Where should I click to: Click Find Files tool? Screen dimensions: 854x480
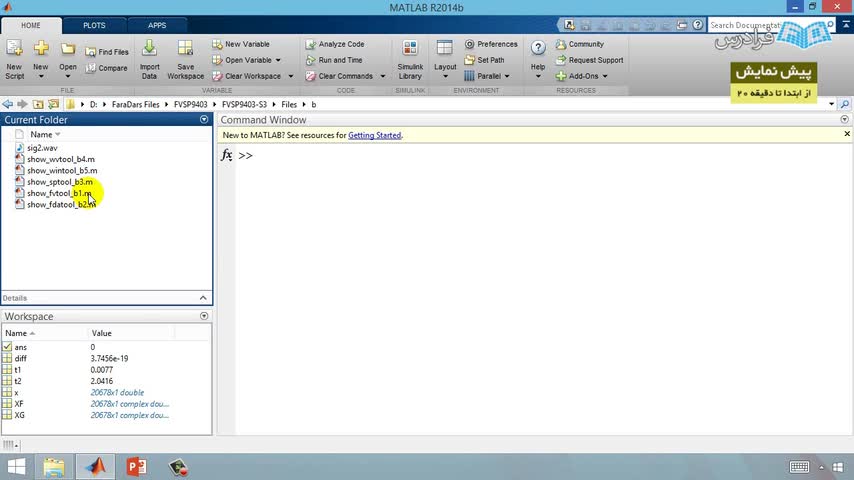pos(107,52)
